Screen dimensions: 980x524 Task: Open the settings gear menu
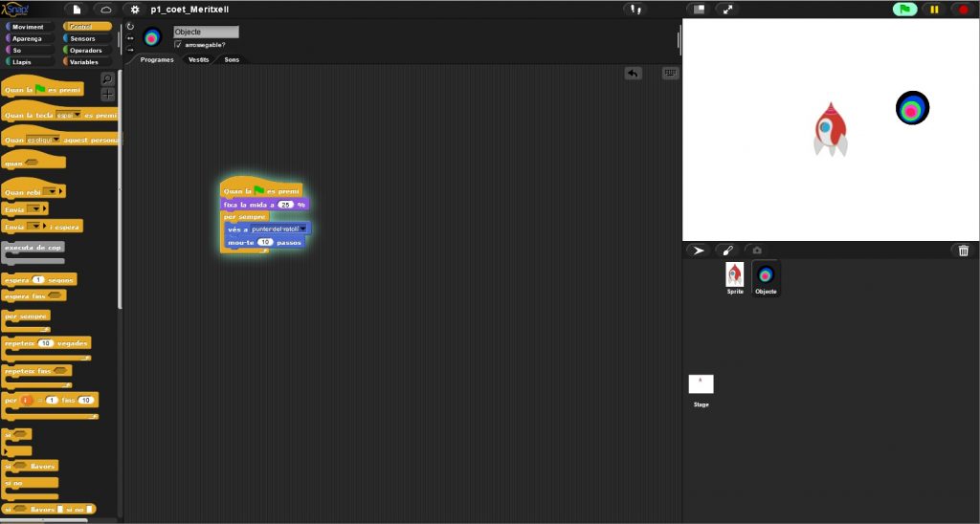(134, 9)
